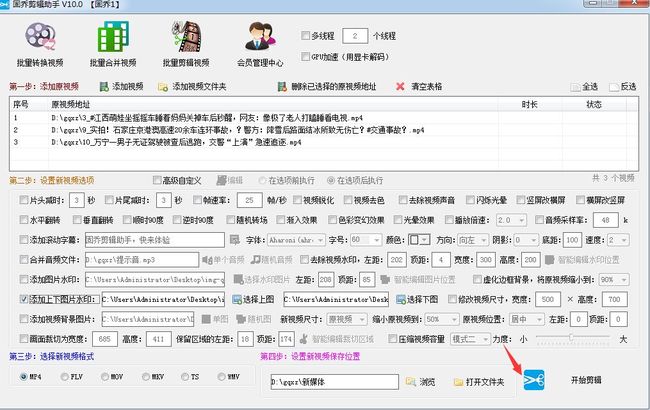Enable the 多线程 checkbox
This screenshot has height=410, width=650.
[x=306, y=36]
